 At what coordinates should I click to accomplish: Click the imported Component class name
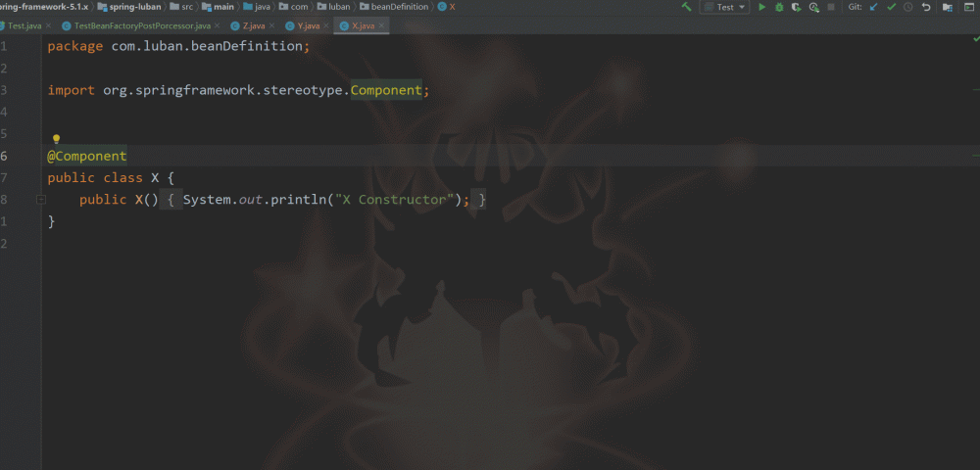click(x=386, y=90)
